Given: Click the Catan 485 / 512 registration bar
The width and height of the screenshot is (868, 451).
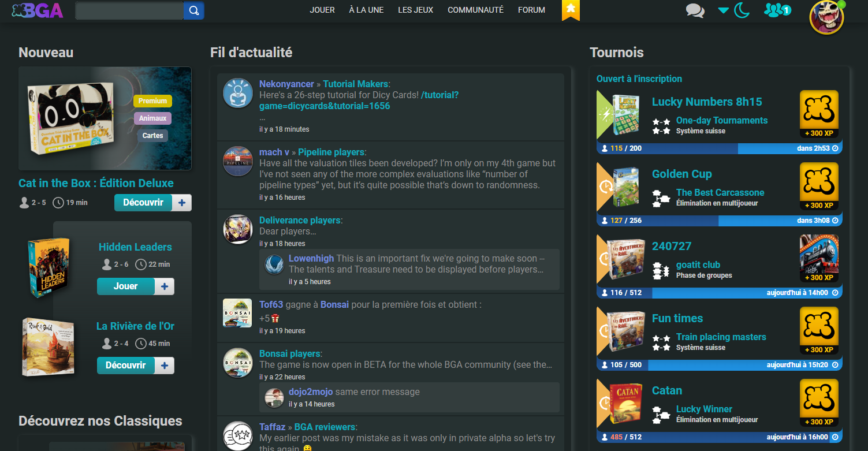Looking at the screenshot, I should pyautogui.click(x=719, y=437).
